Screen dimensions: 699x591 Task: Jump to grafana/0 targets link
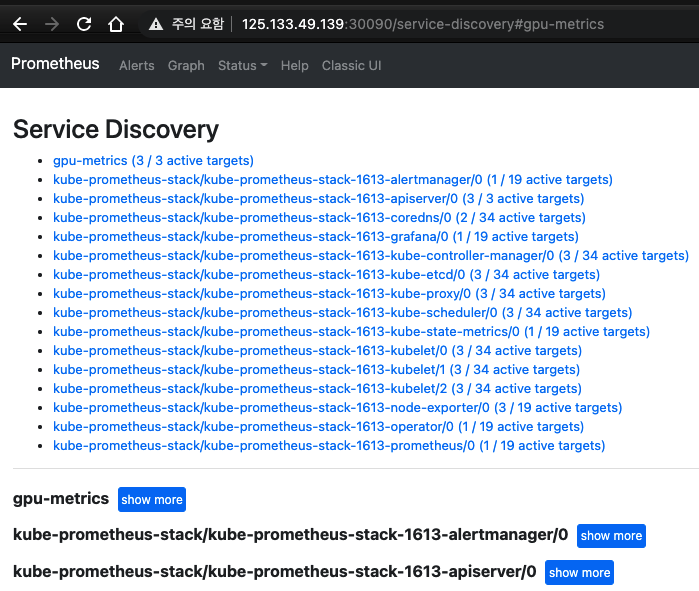(x=316, y=237)
